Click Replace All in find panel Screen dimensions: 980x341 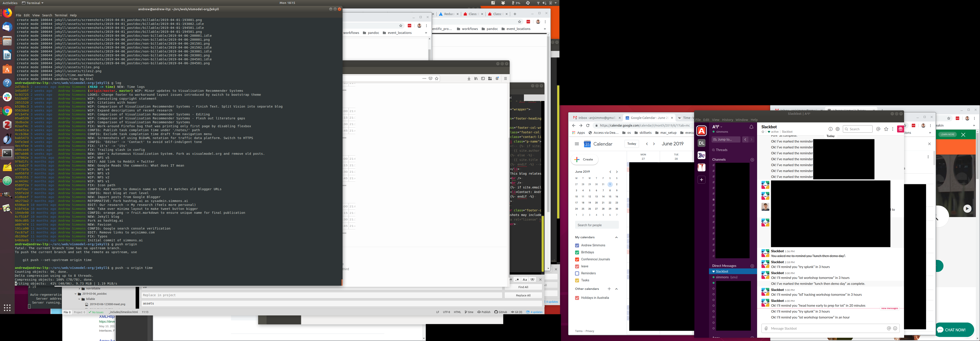point(523,295)
